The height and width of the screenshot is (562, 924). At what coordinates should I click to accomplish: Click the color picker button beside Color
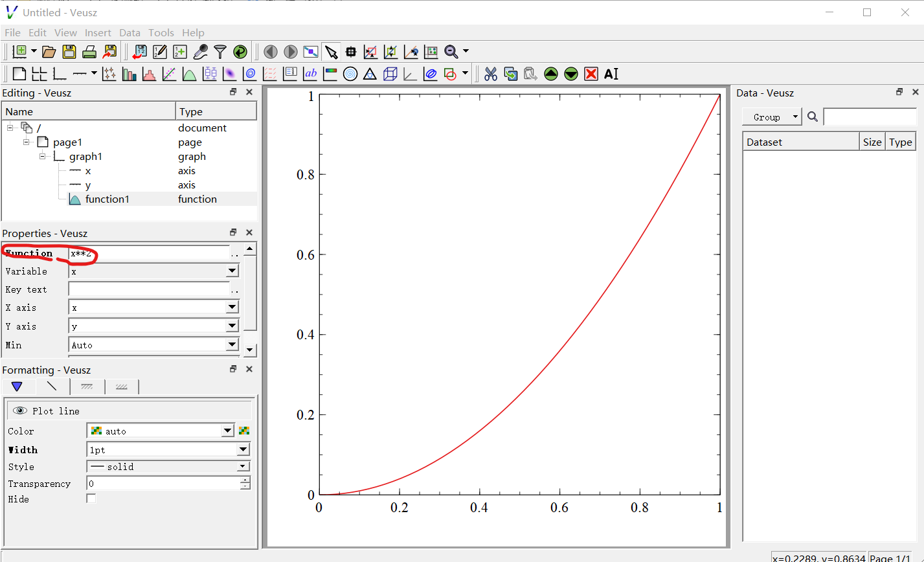[243, 431]
